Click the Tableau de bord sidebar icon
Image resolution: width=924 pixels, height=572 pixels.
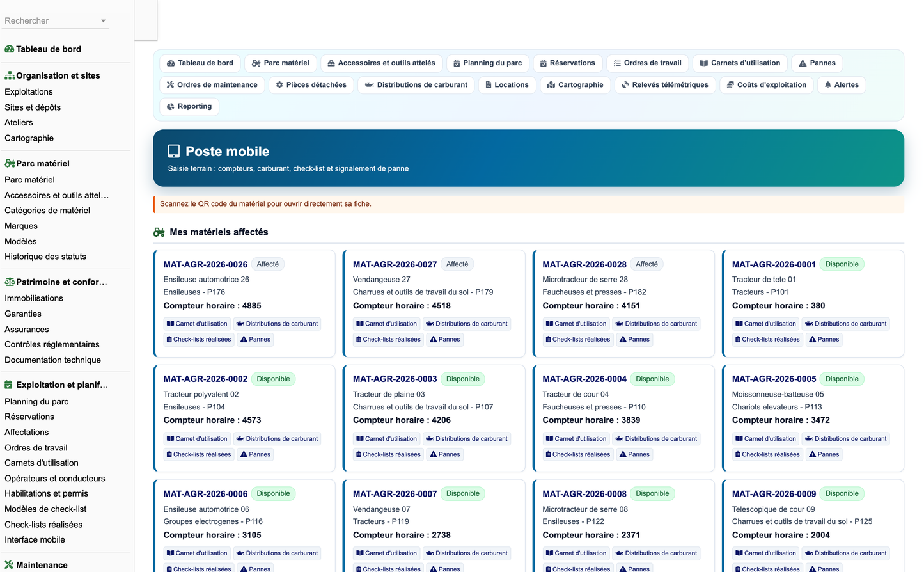click(x=10, y=49)
